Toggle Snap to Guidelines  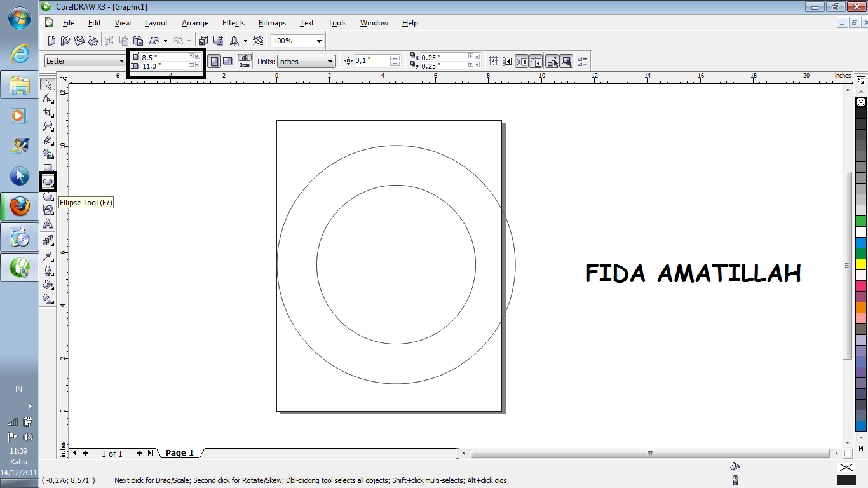tap(508, 61)
